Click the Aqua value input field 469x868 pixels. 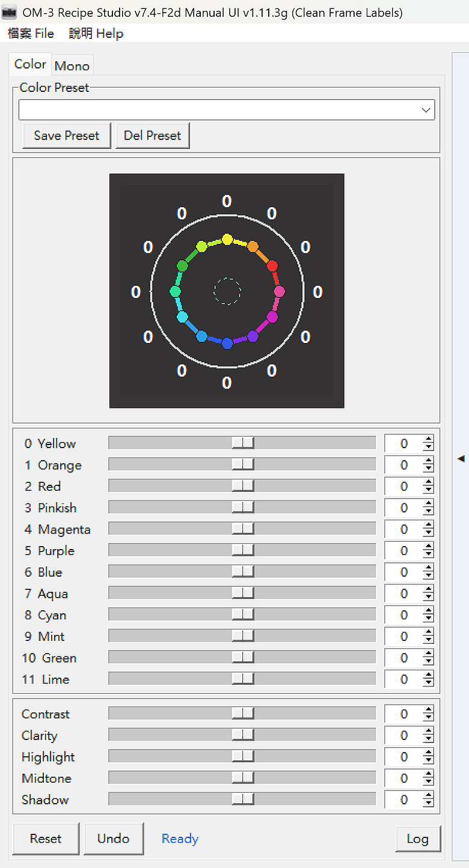[403, 593]
